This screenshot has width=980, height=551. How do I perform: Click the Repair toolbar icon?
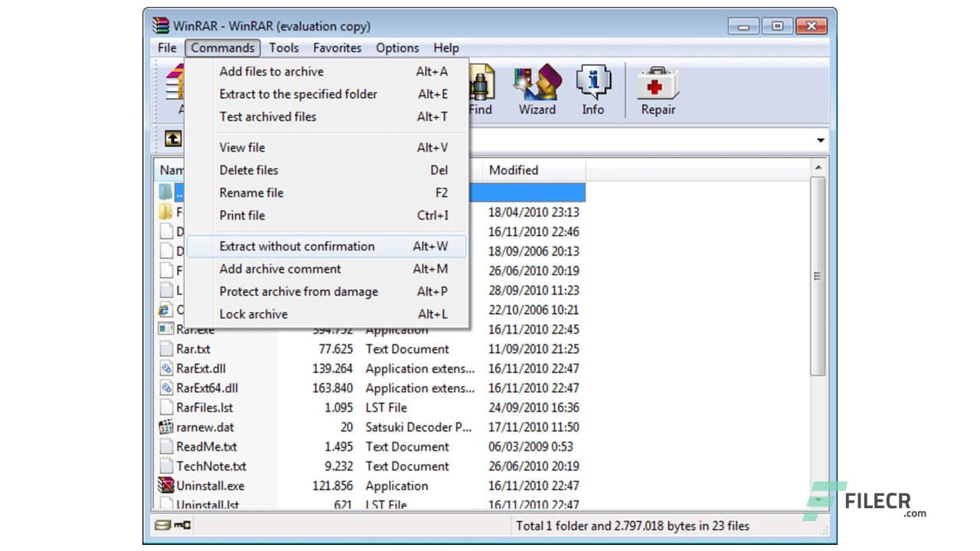(657, 84)
